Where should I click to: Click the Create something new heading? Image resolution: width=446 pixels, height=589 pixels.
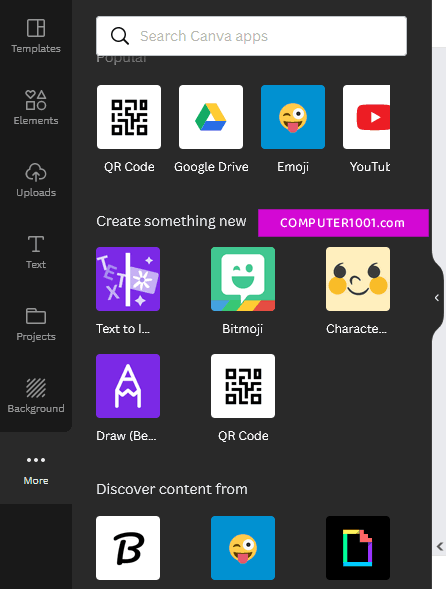(x=171, y=221)
